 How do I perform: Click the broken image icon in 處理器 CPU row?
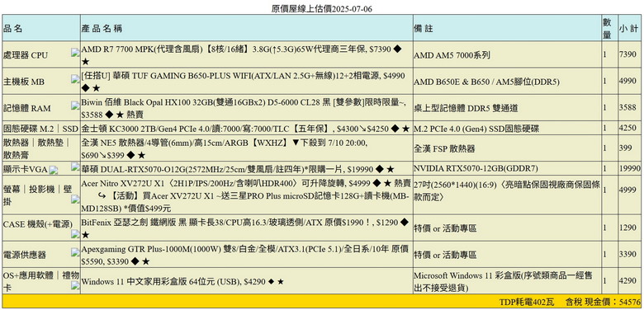(x=75, y=52)
